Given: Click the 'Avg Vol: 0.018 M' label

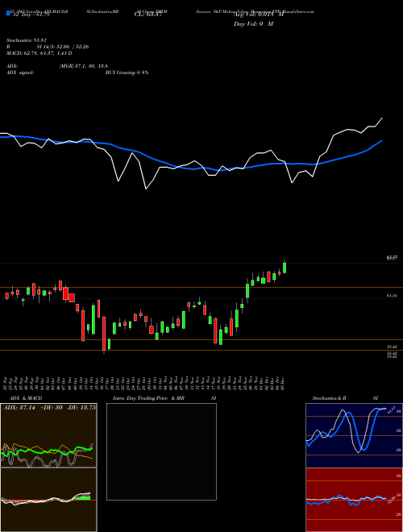Looking at the screenshot, I should click(x=259, y=14).
